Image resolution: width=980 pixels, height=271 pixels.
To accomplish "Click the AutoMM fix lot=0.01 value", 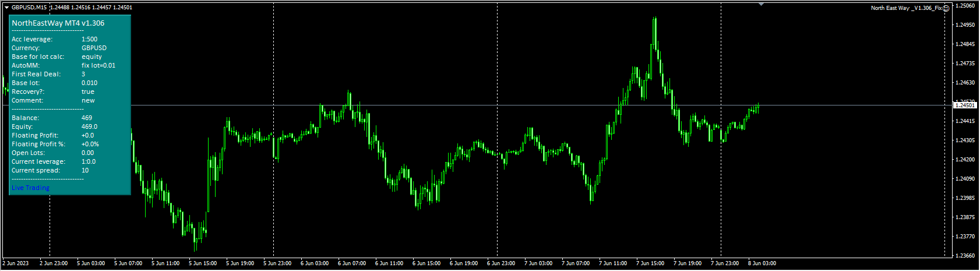I will 98,65.
